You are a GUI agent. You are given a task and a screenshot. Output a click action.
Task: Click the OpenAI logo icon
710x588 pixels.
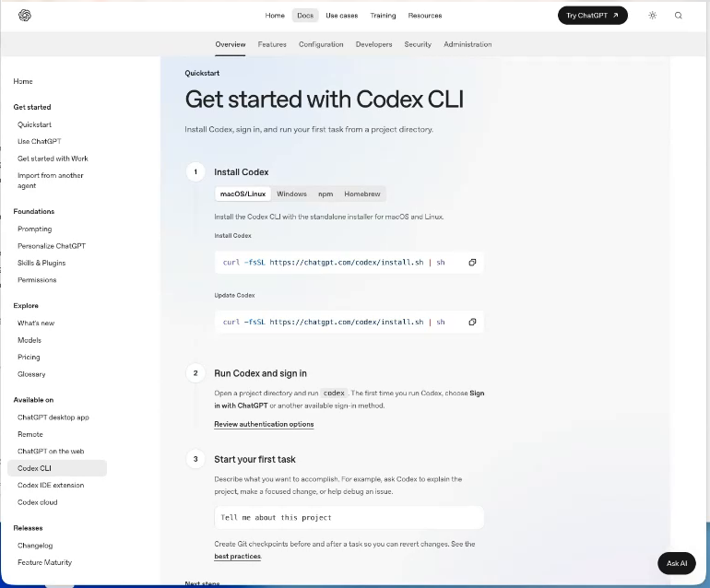tap(25, 16)
